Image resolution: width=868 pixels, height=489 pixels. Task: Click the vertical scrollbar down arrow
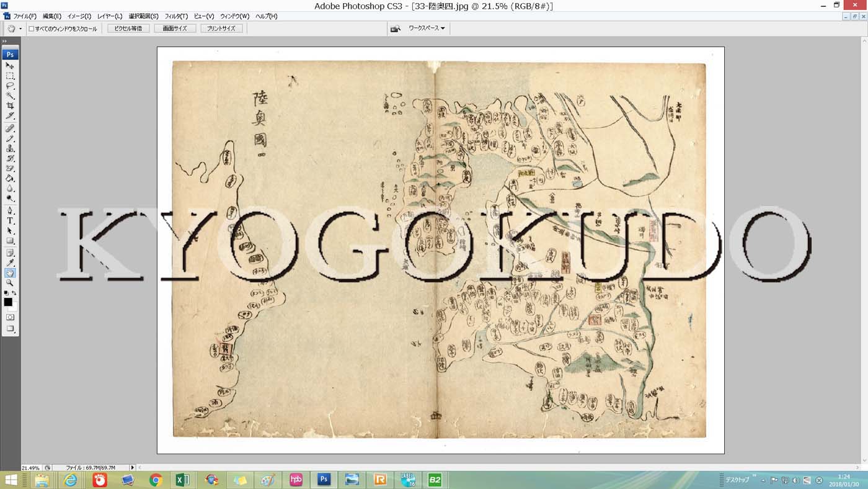[864, 460]
